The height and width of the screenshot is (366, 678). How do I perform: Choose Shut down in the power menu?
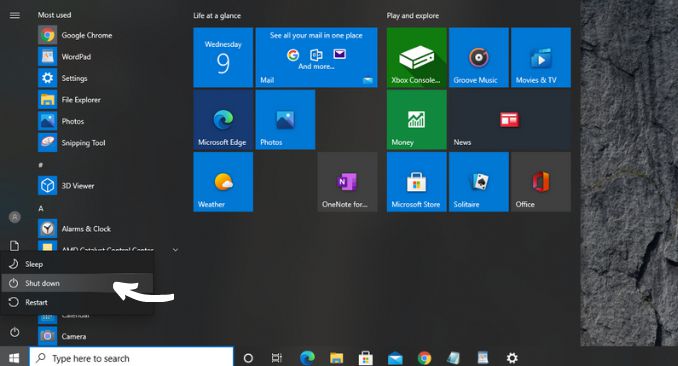(77, 283)
